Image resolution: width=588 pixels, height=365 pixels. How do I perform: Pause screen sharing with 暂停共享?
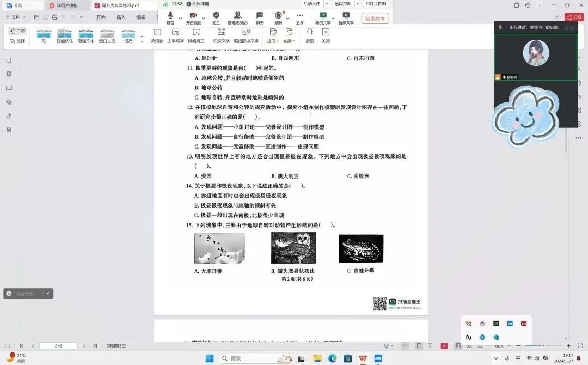[x=346, y=18]
